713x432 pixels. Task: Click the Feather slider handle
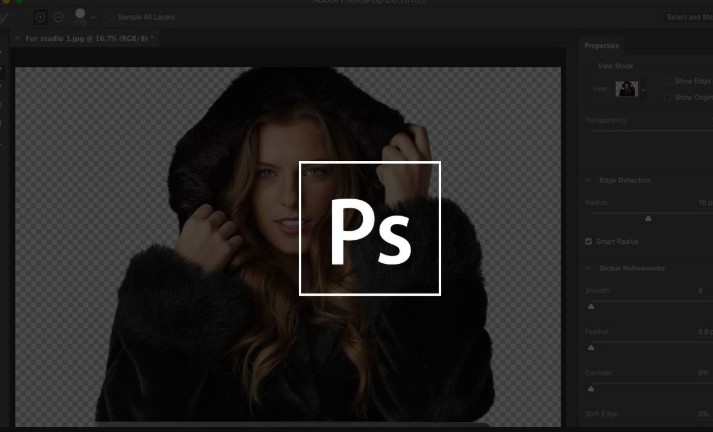(591, 348)
